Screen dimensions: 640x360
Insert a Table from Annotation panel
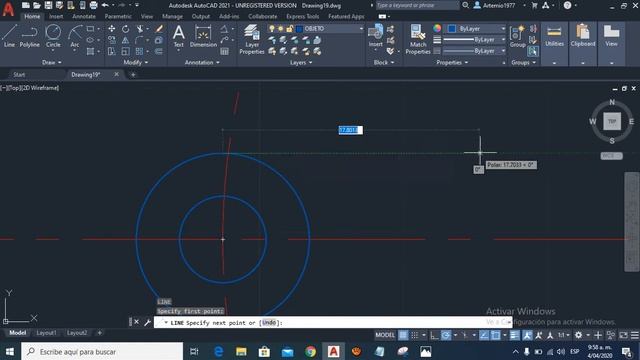tap(224, 51)
